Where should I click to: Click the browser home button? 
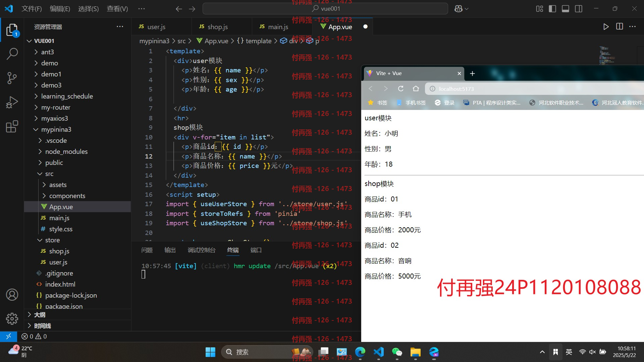tap(416, 89)
